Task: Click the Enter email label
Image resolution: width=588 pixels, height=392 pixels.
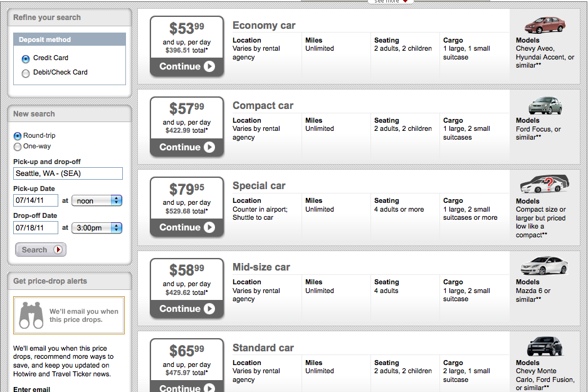Action: (31, 389)
